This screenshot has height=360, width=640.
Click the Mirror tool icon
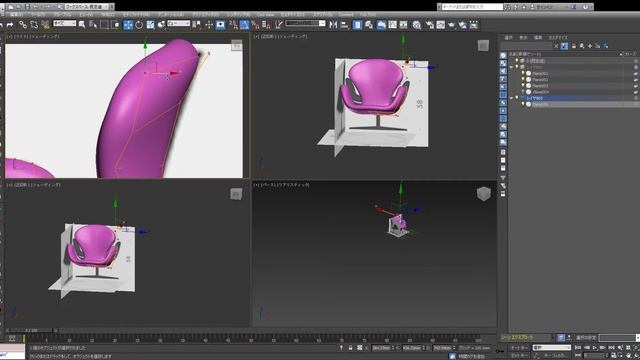coord(333,25)
